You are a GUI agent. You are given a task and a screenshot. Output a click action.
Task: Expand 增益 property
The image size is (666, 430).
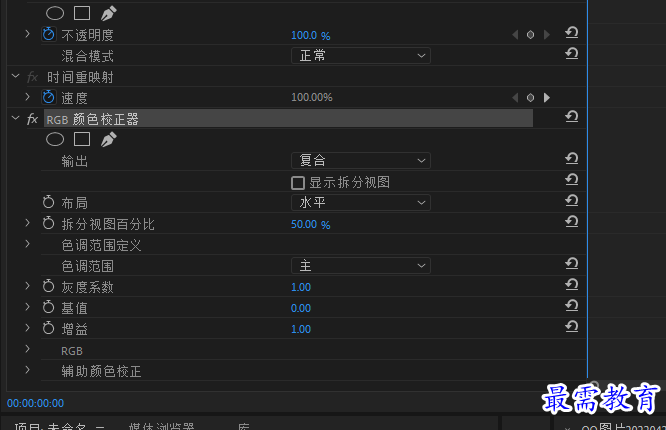point(28,328)
